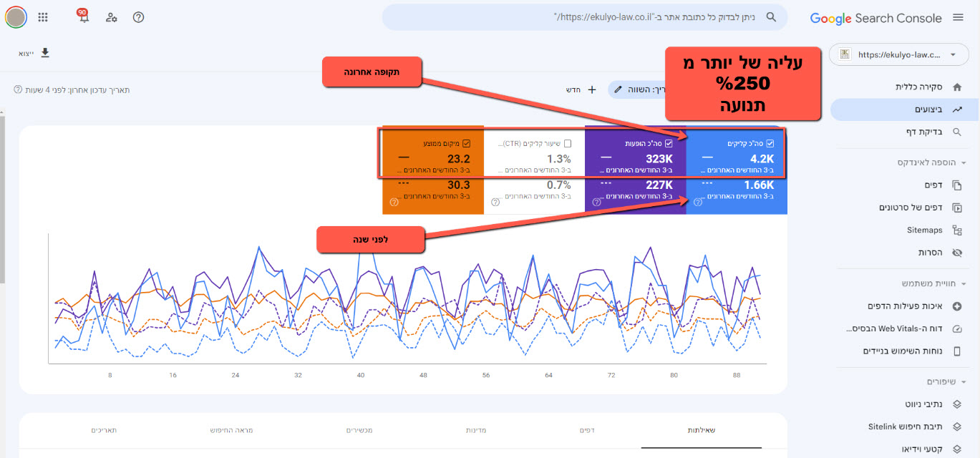980x458 pixels.
Task: Click the gauge icon for Web Vitals report
Action: (x=957, y=328)
